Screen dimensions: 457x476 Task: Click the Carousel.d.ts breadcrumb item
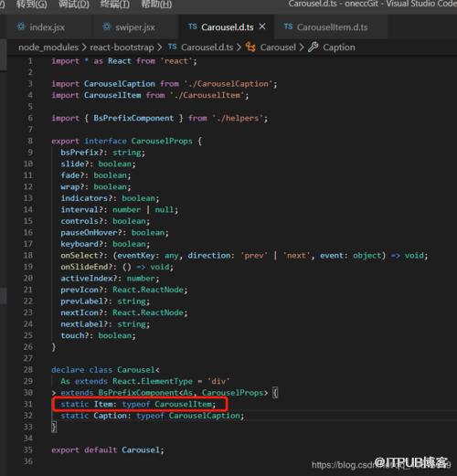click(207, 48)
